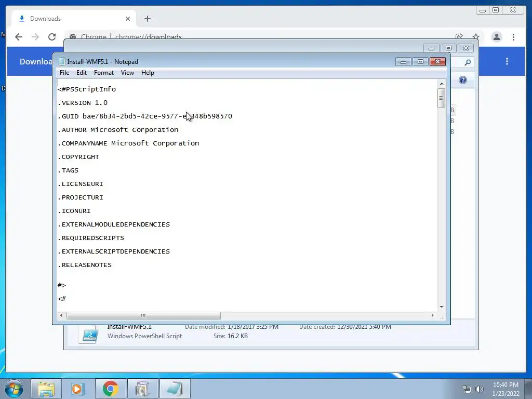This screenshot has height=399, width=532.
Task: Click the ".VERSION 1.0" line
Action: [83, 103]
